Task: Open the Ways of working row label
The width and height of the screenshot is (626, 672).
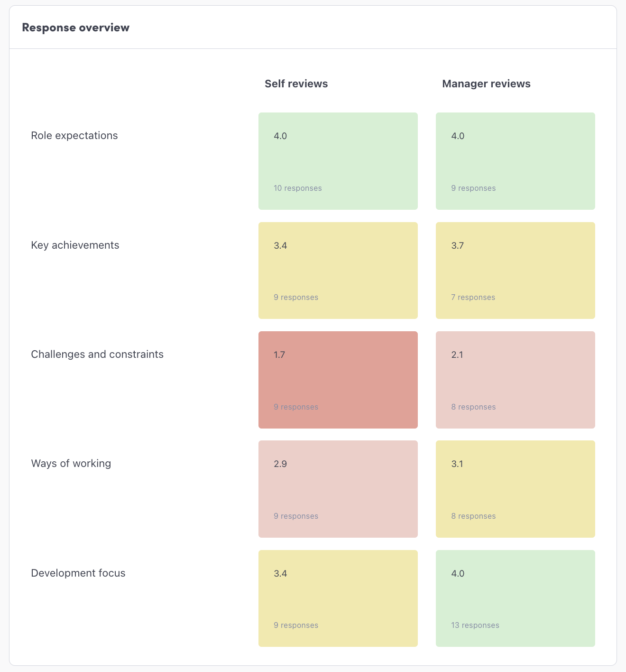Action: tap(71, 464)
